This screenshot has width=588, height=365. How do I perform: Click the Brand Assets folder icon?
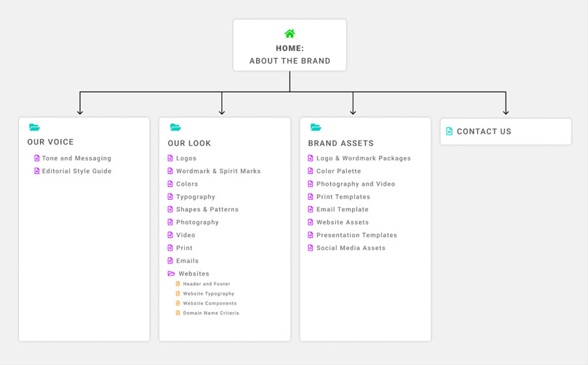[316, 128]
